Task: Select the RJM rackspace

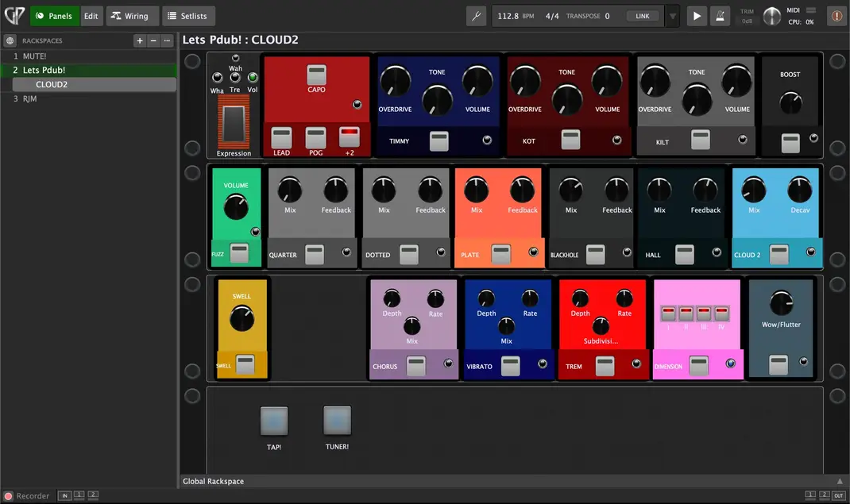Action: 88,98
